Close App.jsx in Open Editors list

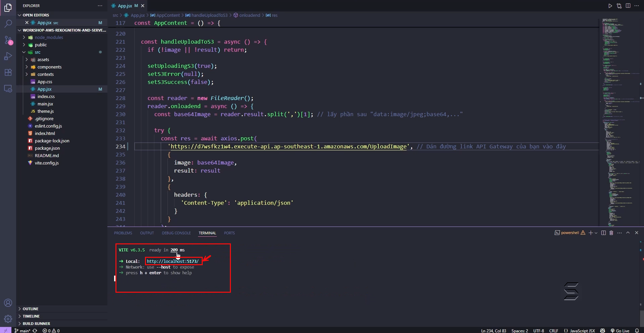[x=27, y=22]
